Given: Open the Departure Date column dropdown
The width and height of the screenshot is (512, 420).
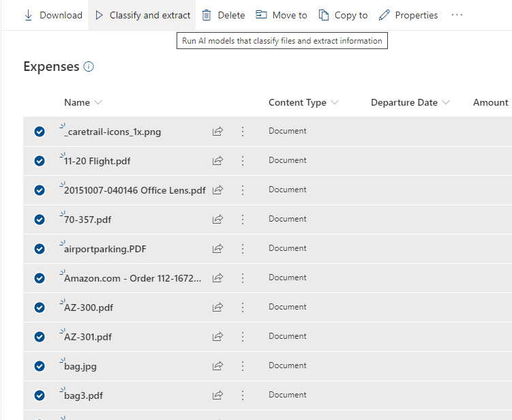Looking at the screenshot, I should pyautogui.click(x=446, y=102).
